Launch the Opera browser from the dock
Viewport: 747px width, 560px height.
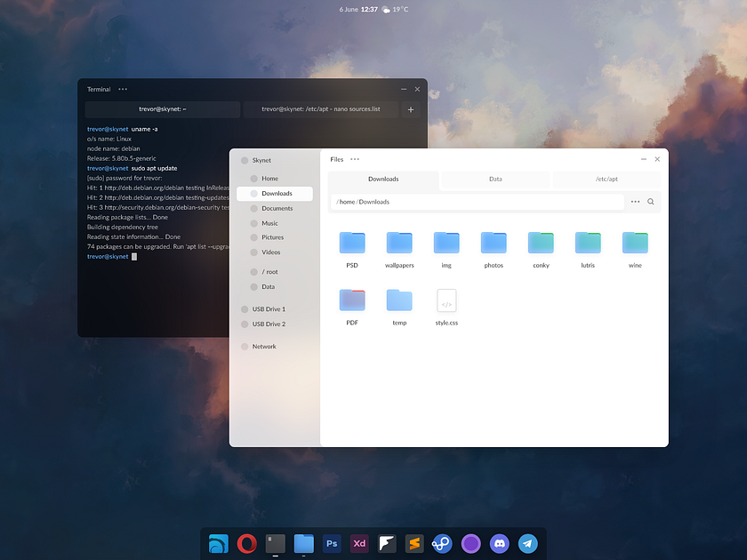[246, 543]
